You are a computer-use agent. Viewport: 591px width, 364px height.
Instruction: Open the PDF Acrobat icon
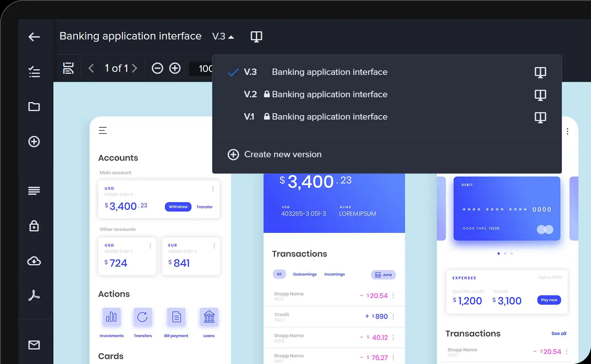pyautogui.click(x=34, y=295)
